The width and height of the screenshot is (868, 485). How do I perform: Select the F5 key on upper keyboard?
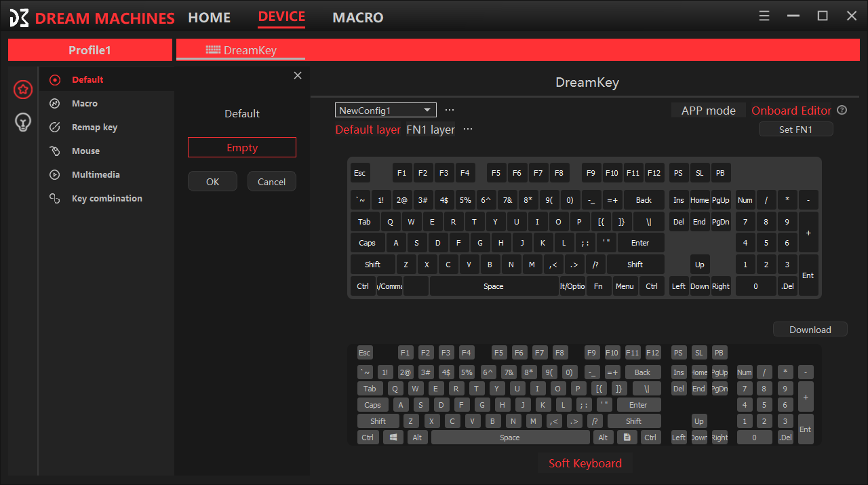tap(496, 173)
